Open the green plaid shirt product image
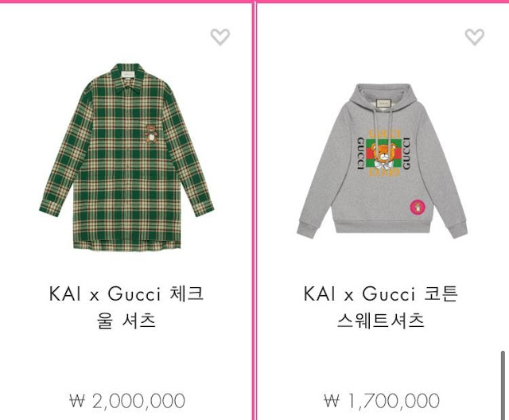The height and width of the screenshot is (420, 509). coord(126,157)
